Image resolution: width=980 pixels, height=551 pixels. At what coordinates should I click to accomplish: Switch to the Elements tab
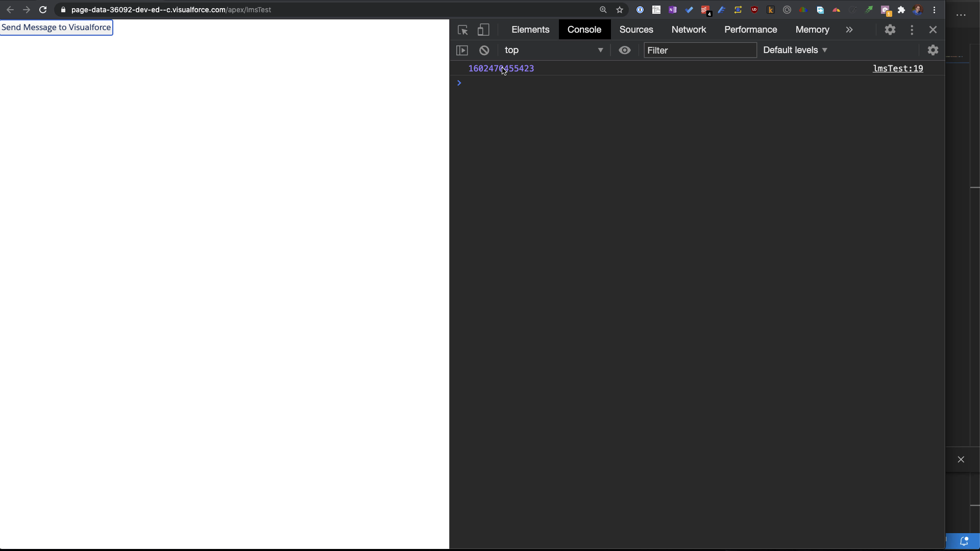click(x=531, y=29)
